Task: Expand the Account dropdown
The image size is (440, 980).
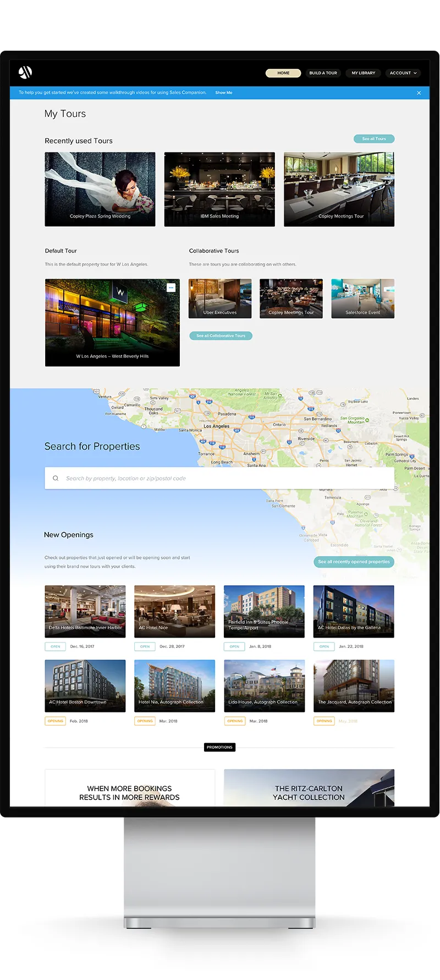Action: [x=403, y=73]
